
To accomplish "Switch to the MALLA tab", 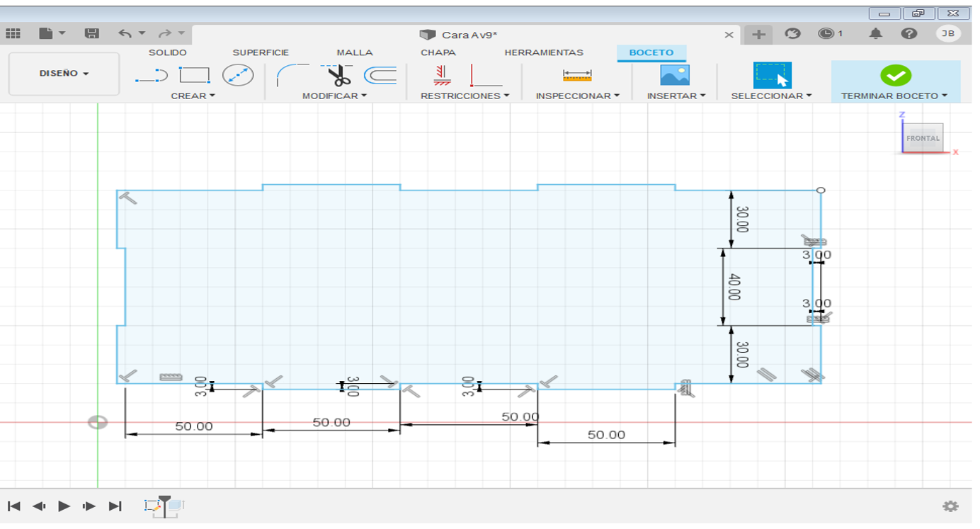I will click(355, 52).
